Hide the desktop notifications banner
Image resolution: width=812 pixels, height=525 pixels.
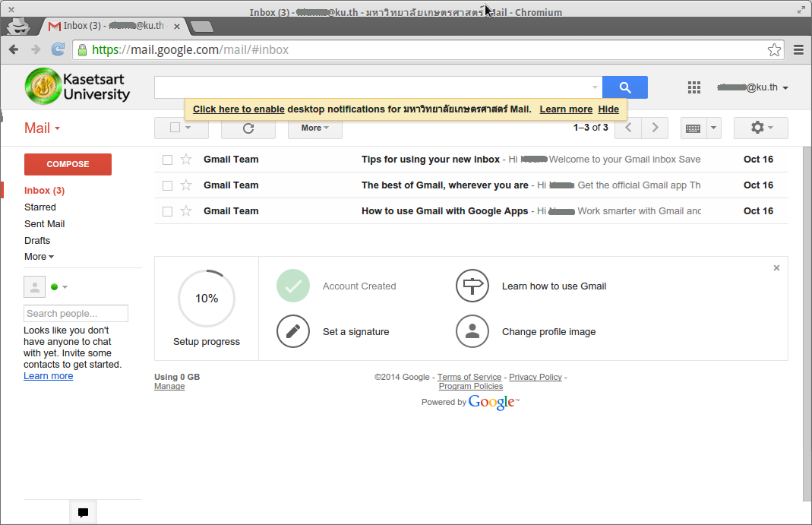[608, 109]
